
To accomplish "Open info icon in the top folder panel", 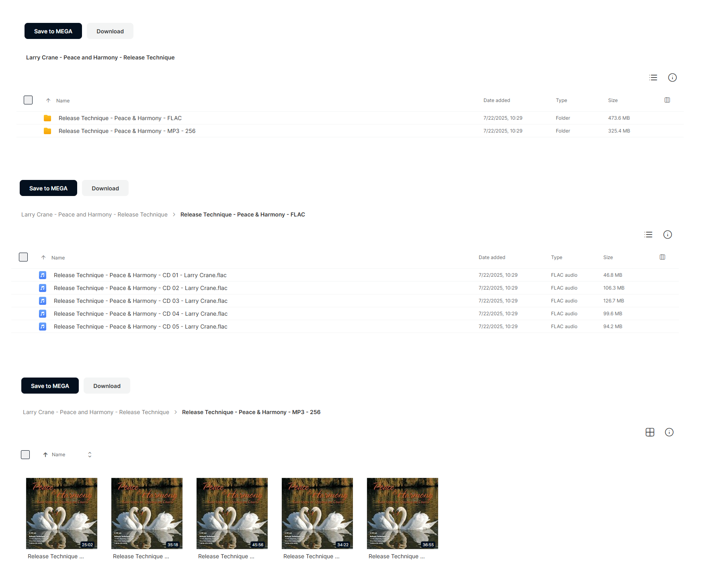I will coord(672,78).
